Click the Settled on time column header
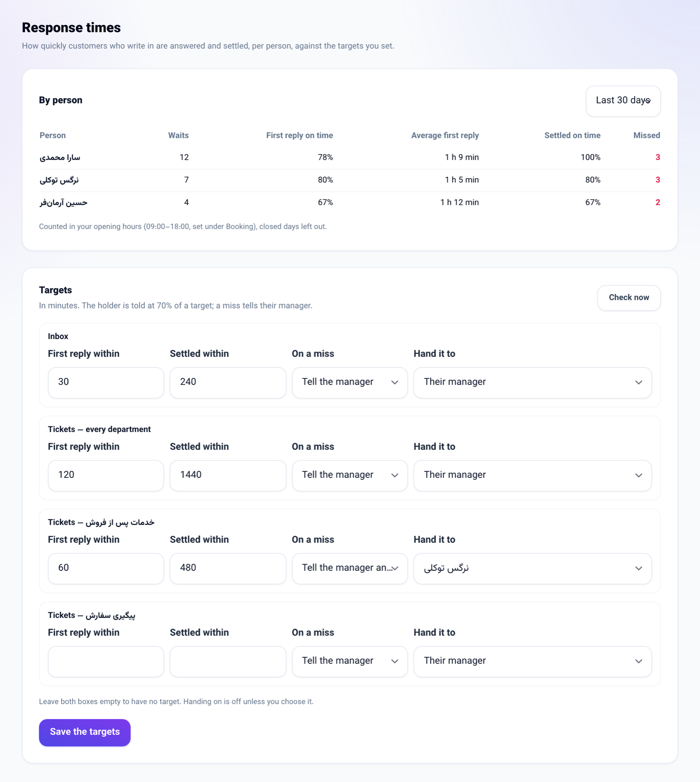 pos(572,136)
